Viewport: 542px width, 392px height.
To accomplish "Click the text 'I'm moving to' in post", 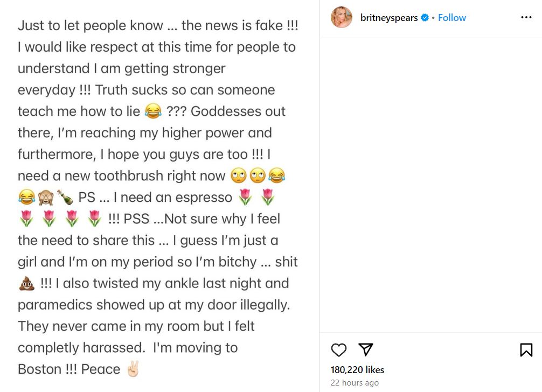I will [x=195, y=348].
